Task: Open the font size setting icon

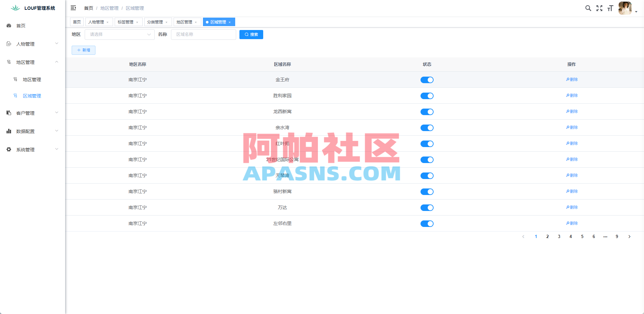Action: [x=610, y=8]
